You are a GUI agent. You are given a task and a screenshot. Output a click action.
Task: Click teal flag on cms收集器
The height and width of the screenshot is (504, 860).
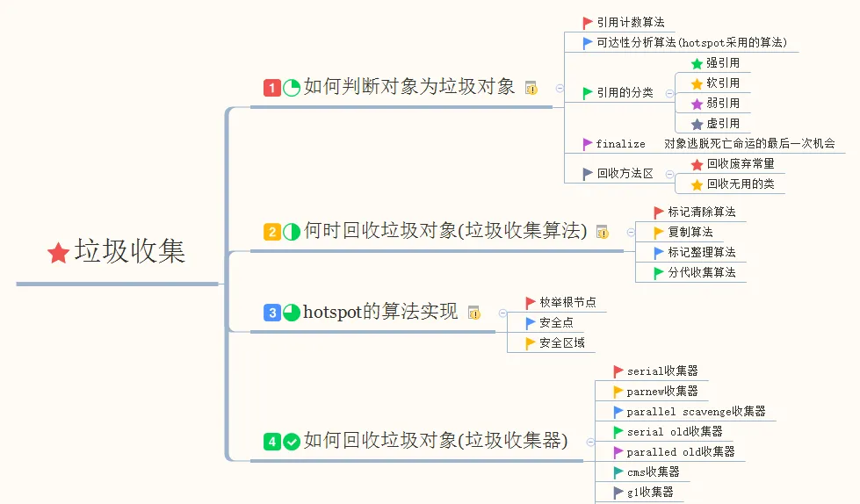[618, 472]
